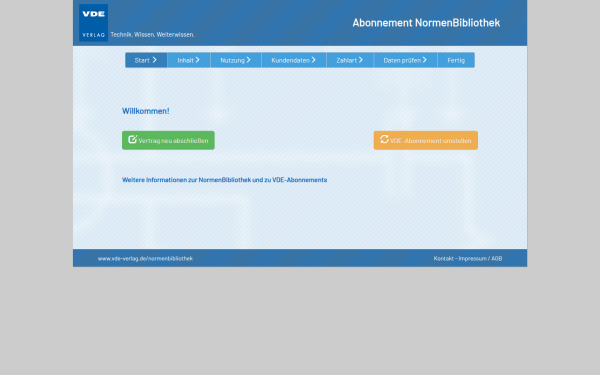Screen dimensions: 600x375
Task: Go to the Inhalt step
Action: click(x=189, y=60)
